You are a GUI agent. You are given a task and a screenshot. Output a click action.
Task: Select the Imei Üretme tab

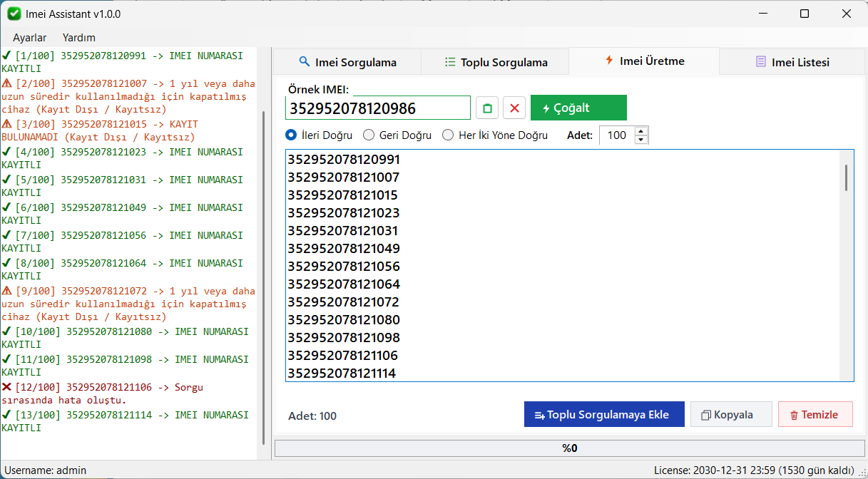tap(644, 61)
